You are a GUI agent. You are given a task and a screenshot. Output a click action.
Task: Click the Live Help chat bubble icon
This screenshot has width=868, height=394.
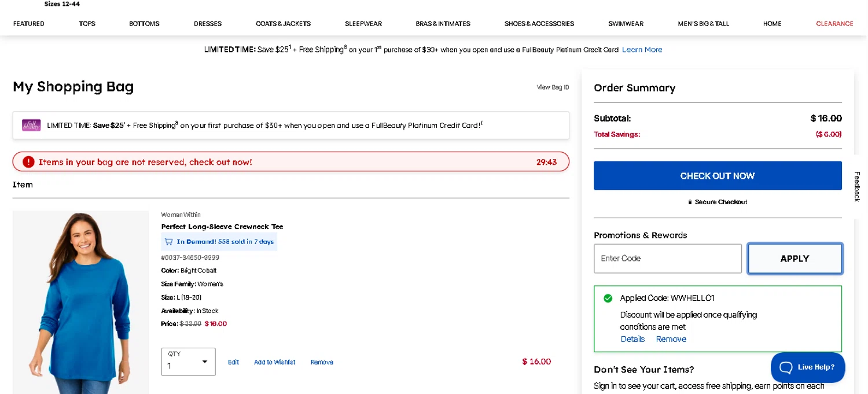(786, 367)
